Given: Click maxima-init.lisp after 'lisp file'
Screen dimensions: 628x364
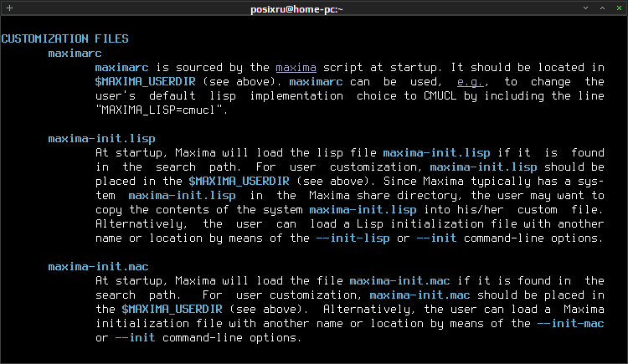Looking at the screenshot, I should pyautogui.click(x=436, y=152).
